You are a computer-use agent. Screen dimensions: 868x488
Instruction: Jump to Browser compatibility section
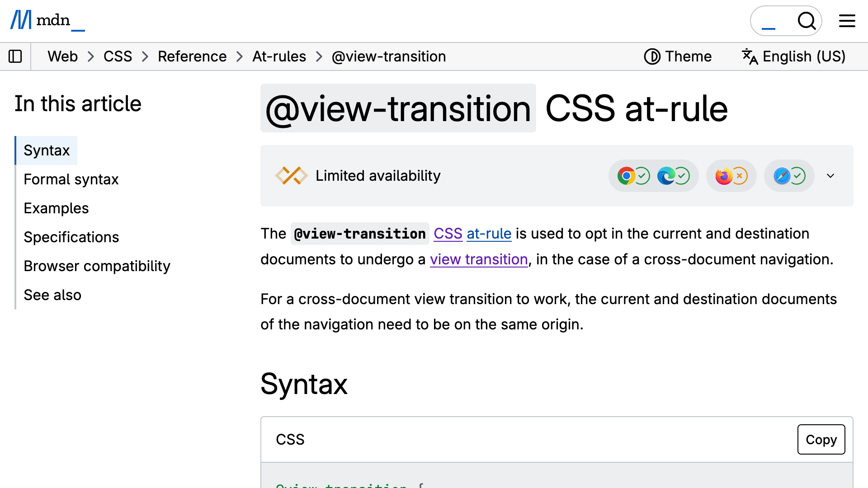click(x=97, y=266)
